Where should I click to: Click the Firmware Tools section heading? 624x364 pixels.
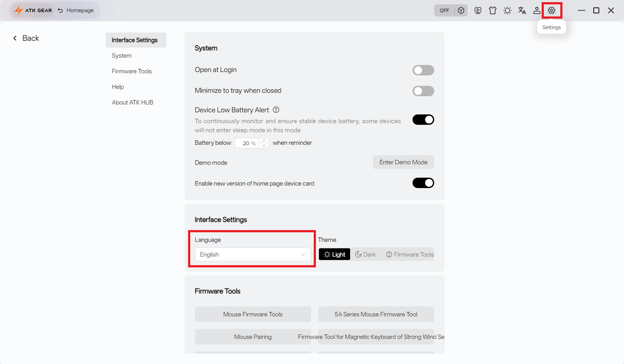pyautogui.click(x=218, y=291)
